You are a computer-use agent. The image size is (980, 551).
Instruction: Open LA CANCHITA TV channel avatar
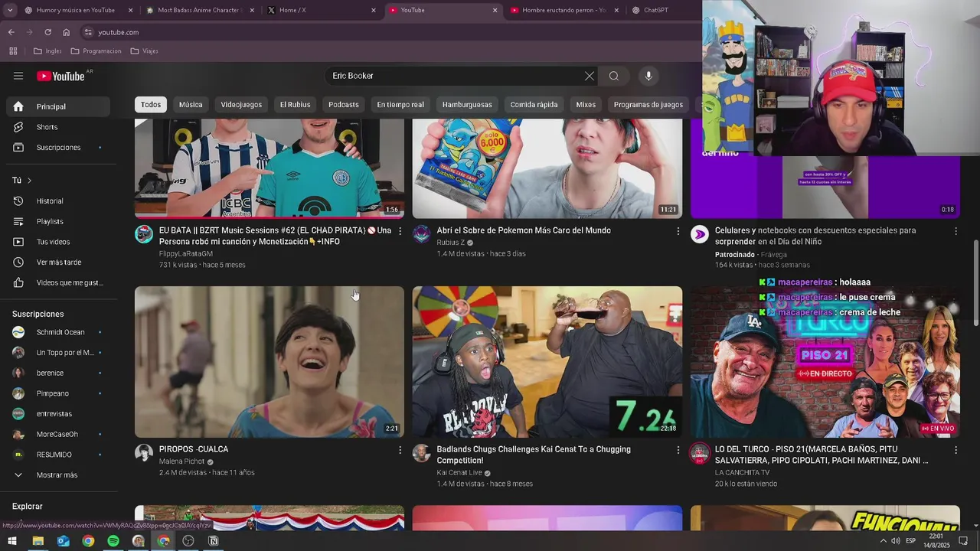(700, 453)
